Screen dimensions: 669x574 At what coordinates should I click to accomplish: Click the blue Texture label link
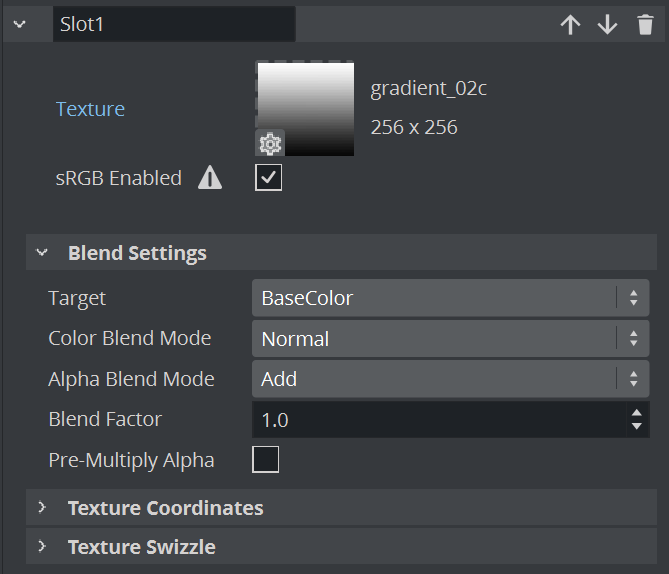click(90, 109)
